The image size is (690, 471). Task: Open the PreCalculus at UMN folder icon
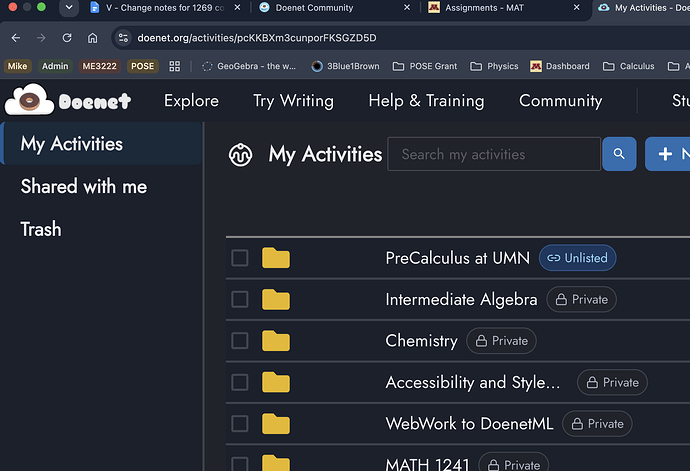[x=276, y=258]
